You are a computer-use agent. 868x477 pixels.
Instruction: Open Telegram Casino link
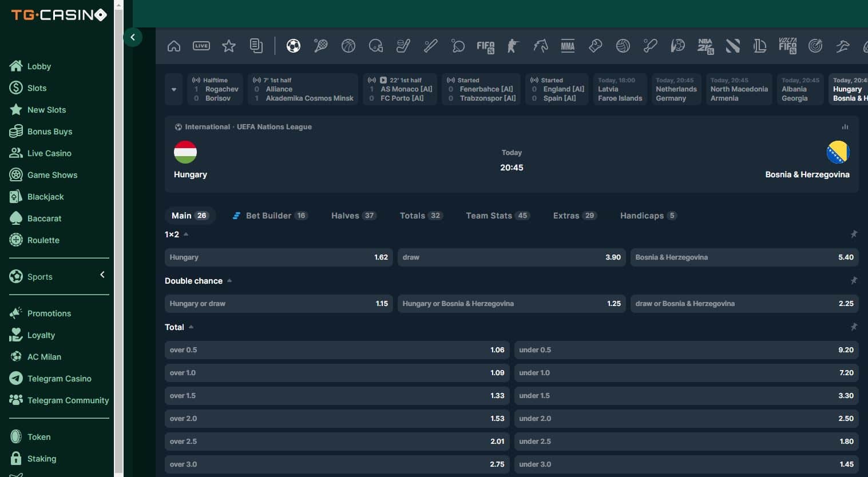tap(50, 379)
